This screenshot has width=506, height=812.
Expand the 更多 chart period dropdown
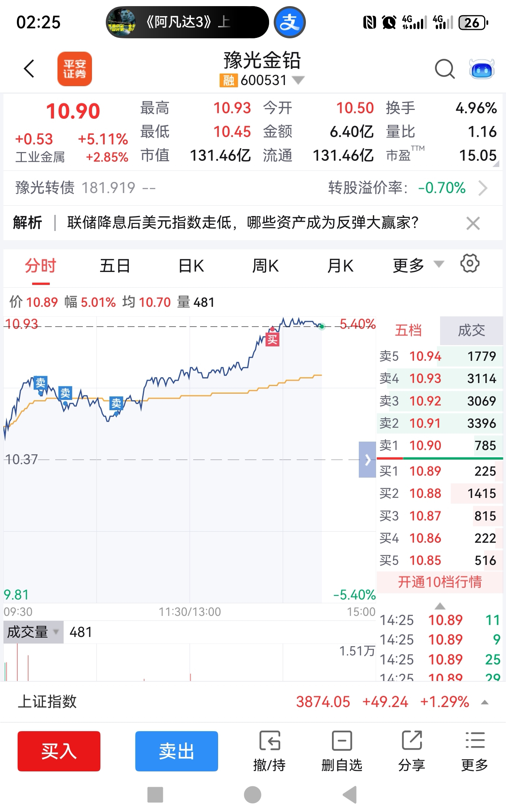click(418, 265)
